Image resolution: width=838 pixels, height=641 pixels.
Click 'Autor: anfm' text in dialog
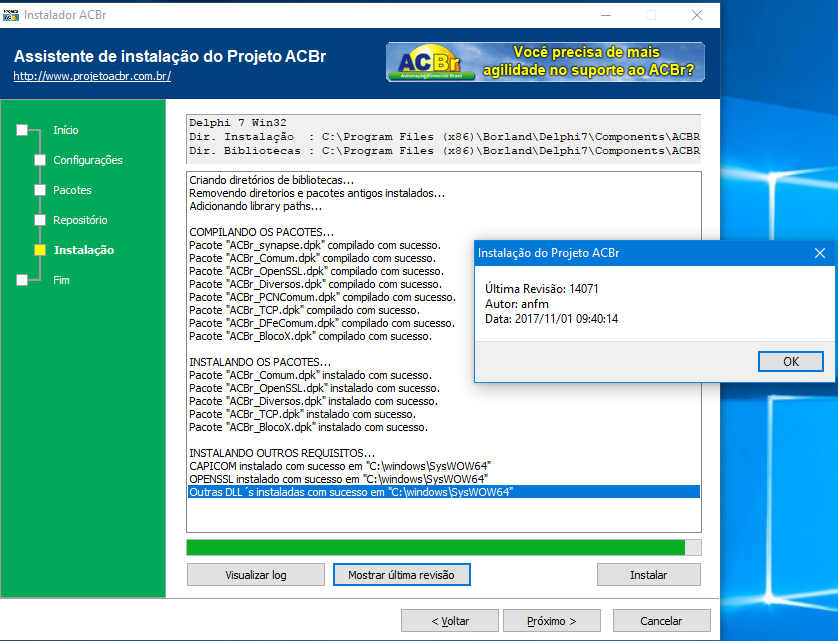[x=517, y=304]
